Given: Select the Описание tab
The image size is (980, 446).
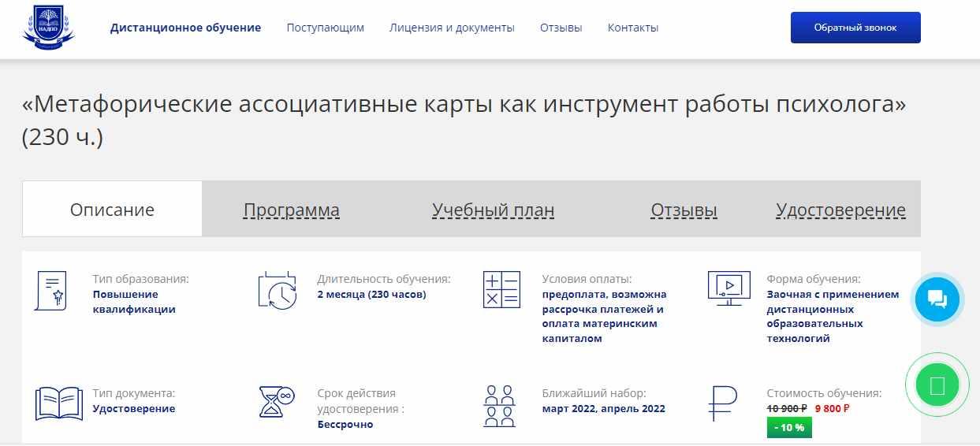Looking at the screenshot, I should (112, 210).
